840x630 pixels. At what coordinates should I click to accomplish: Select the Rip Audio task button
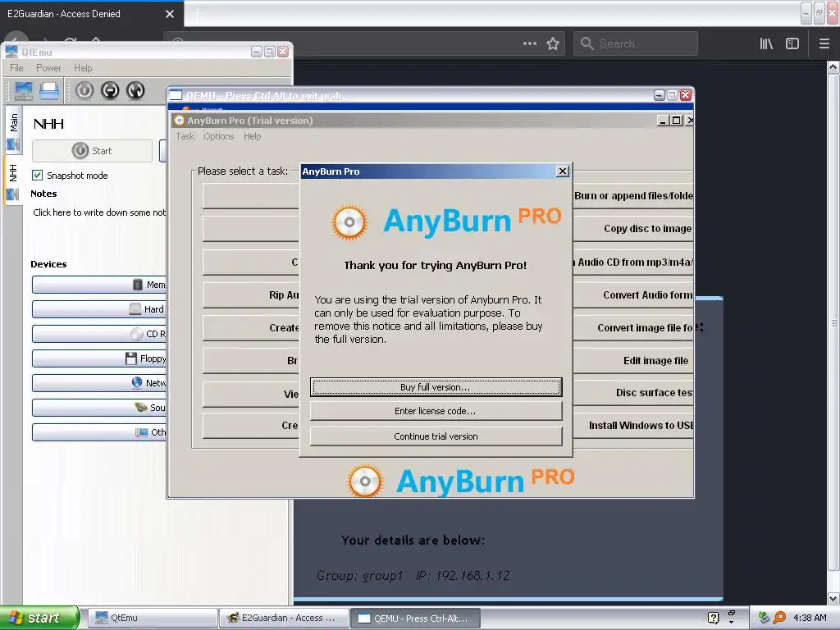tap(251, 294)
